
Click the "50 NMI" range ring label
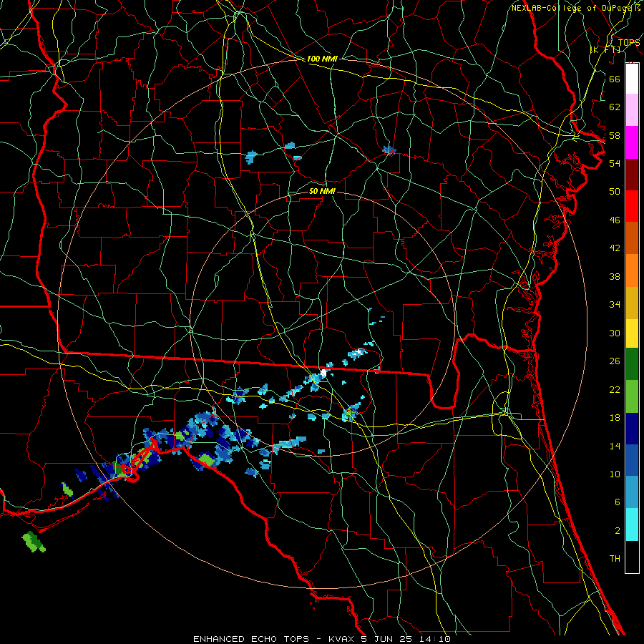coord(322,192)
